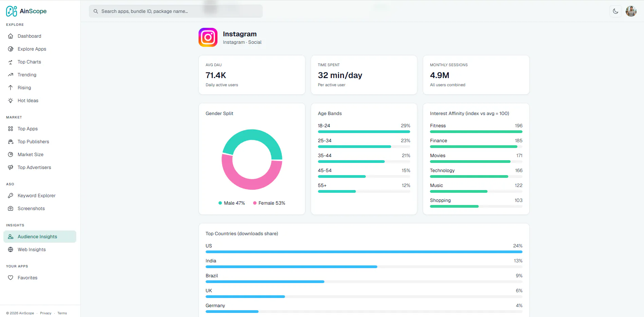This screenshot has width=644, height=317.
Task: Click the Web Insights globe icon
Action: pos(11,249)
